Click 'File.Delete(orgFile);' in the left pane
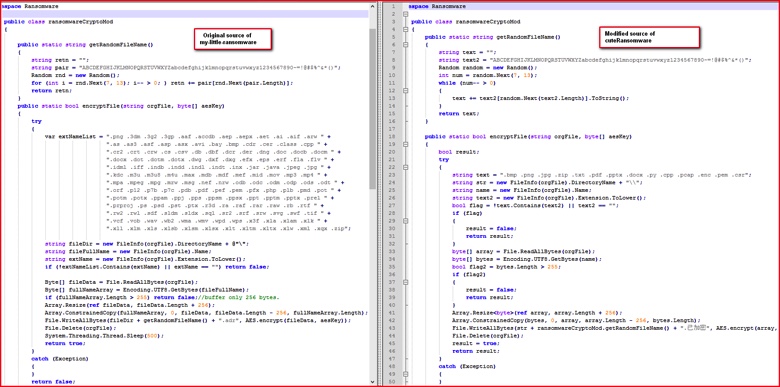Screen dimensions: 780x387 coord(80,328)
